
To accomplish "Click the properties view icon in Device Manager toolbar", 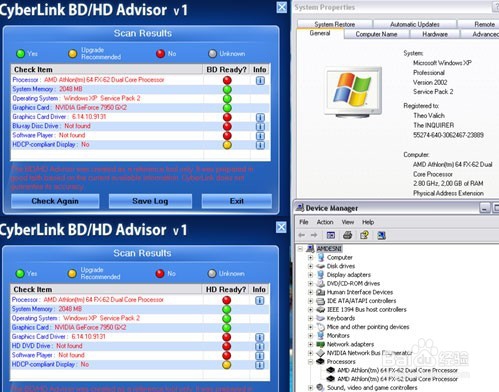I will [331, 235].
